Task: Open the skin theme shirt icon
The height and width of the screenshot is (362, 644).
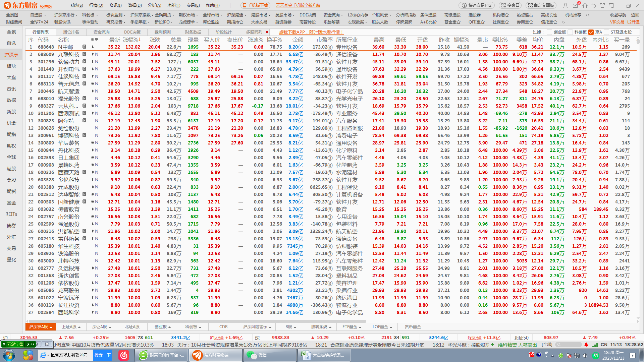Action: (602, 5)
